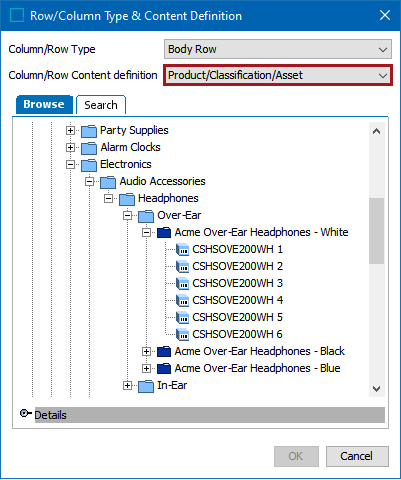
Task: Click the dialog title bar window icon
Action: coord(17,15)
